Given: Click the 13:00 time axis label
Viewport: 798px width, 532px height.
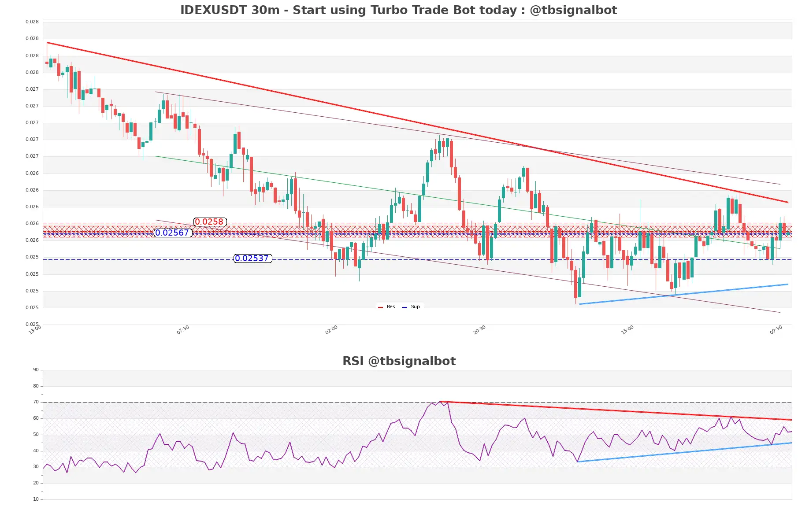Looking at the screenshot, I should (35, 330).
